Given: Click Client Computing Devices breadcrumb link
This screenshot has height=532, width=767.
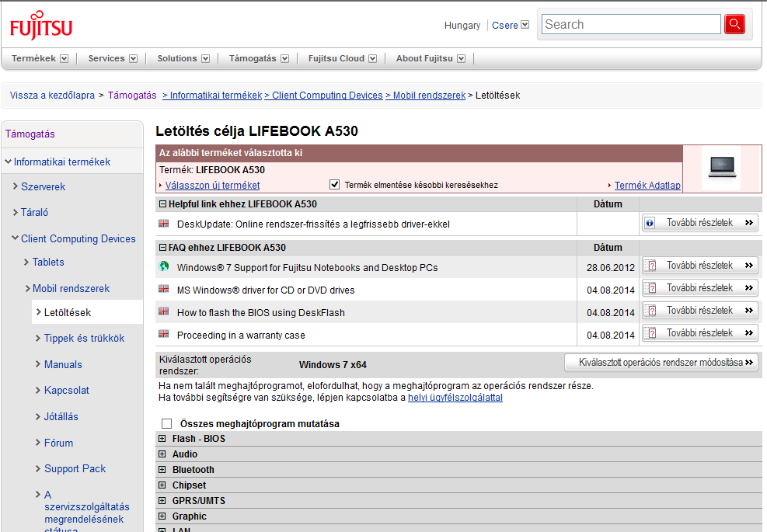Looking at the screenshot, I should click(323, 96).
